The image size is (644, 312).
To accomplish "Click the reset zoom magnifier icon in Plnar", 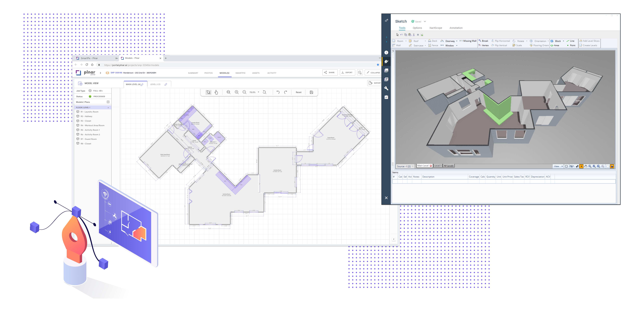I will click(265, 92).
